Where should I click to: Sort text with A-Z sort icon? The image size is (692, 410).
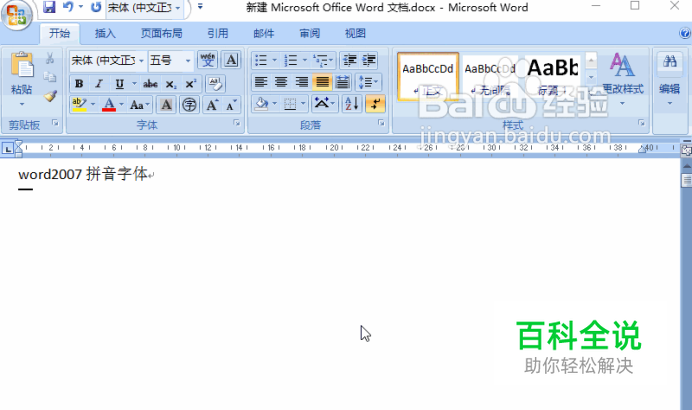tap(352, 104)
